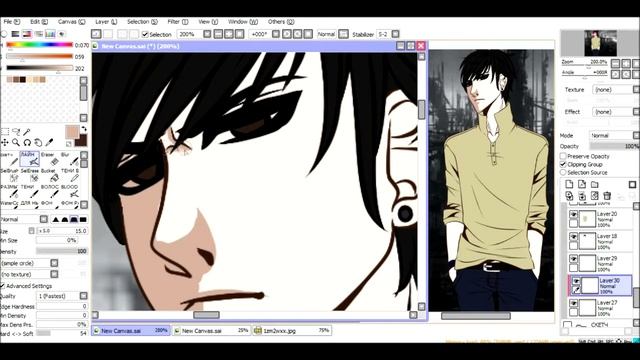Image resolution: width=640 pixels, height=360 pixels.
Task: Select the ВОЛОС brush tool
Action: (x=49, y=191)
